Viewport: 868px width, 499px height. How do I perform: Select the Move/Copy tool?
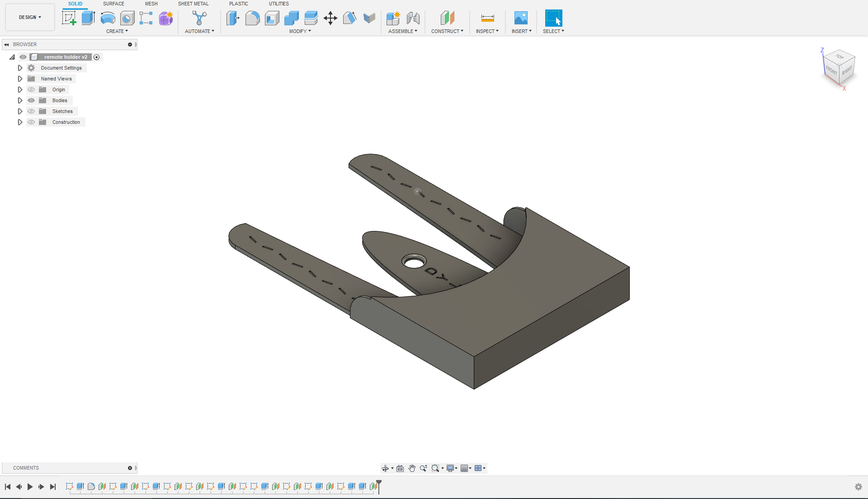(x=330, y=18)
